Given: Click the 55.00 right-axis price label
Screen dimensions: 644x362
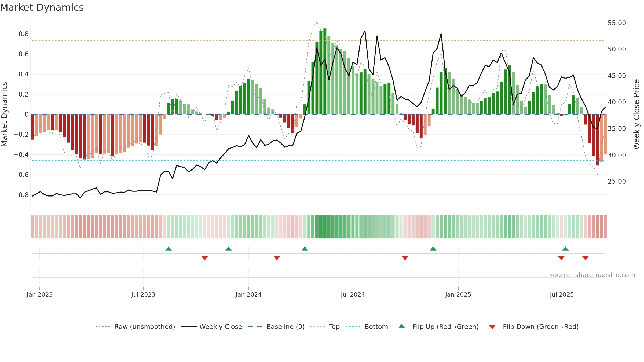Looking at the screenshot, I should [x=617, y=23].
